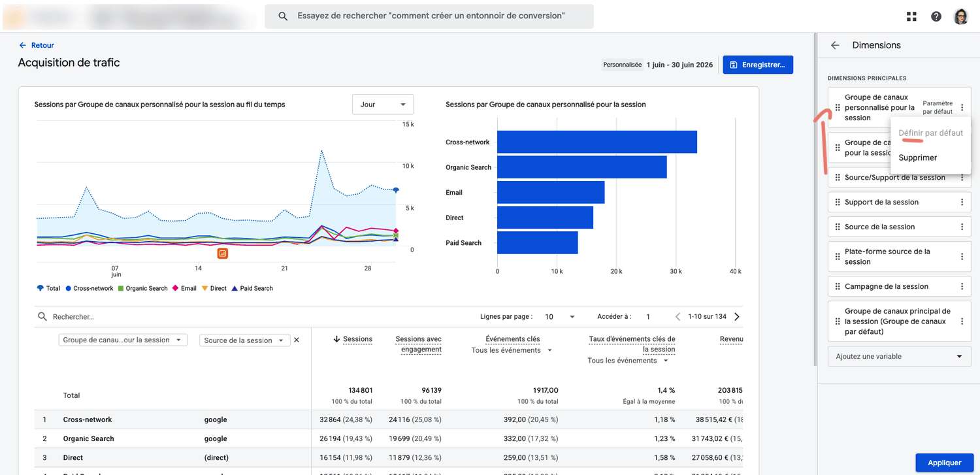
Task: Open Ajoutez une variable dropdown
Action: click(x=900, y=357)
